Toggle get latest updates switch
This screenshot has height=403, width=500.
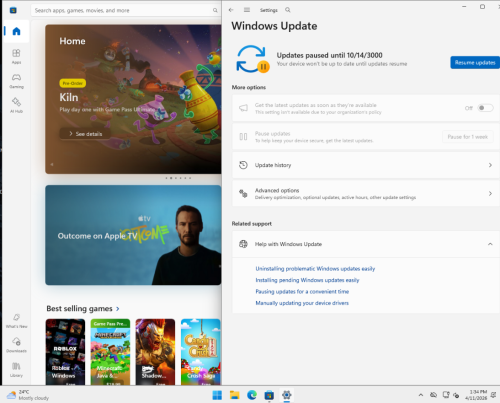click(x=485, y=108)
